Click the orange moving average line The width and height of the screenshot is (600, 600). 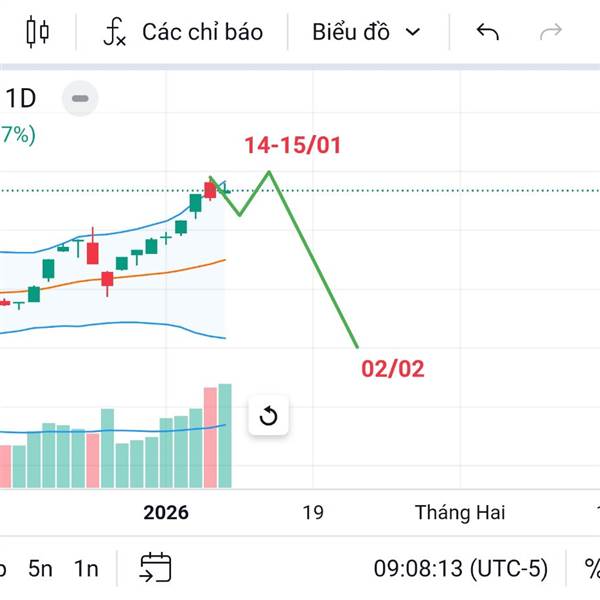coord(150,274)
